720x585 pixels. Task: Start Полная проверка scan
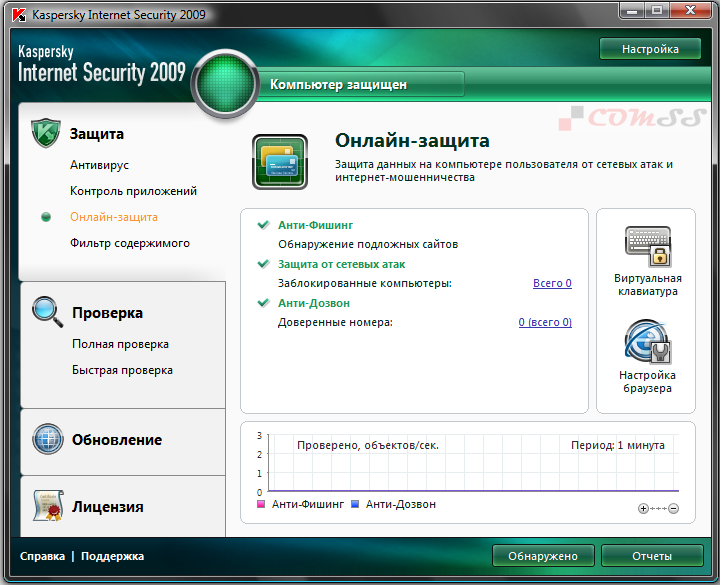click(120, 344)
